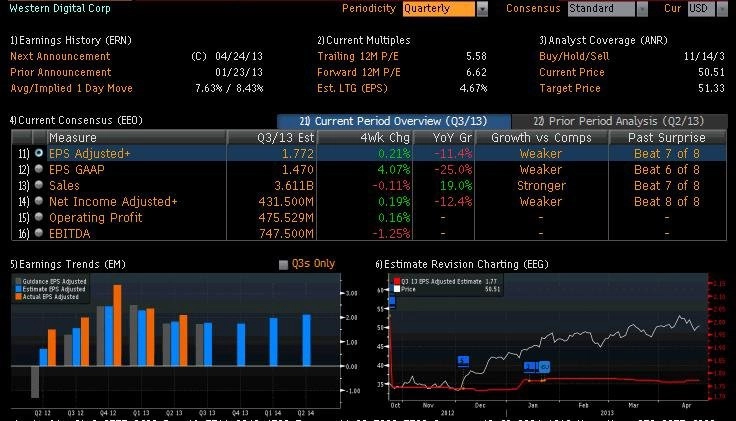Select the EPS GAAP radio button

(39, 169)
